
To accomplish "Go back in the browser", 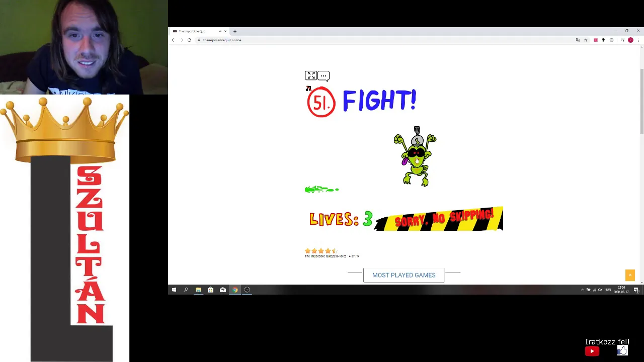I will coord(174,40).
